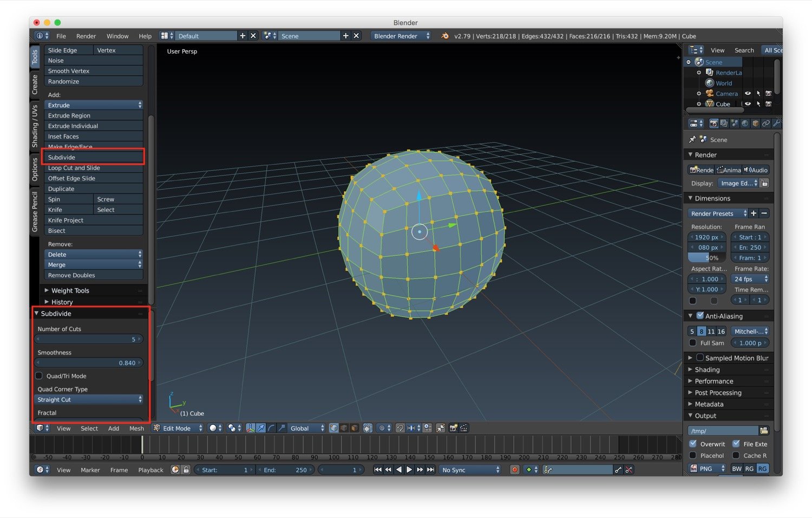Click the Bisect button

click(94, 230)
